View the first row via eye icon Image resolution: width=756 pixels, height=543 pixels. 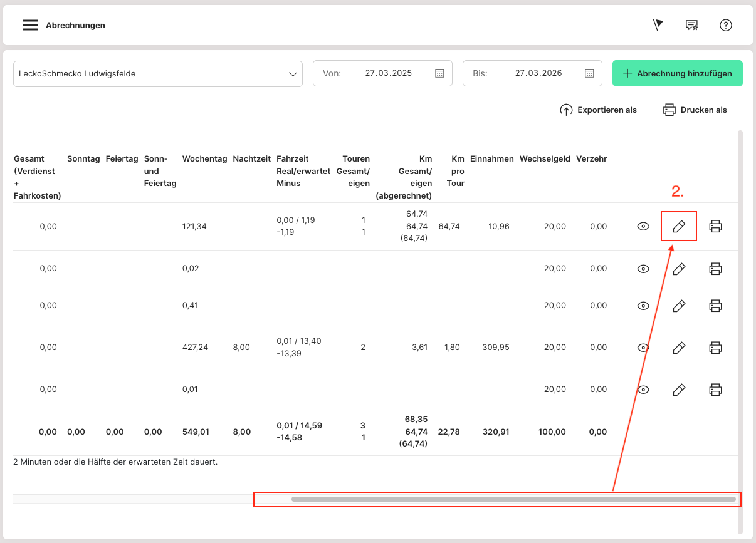click(643, 227)
